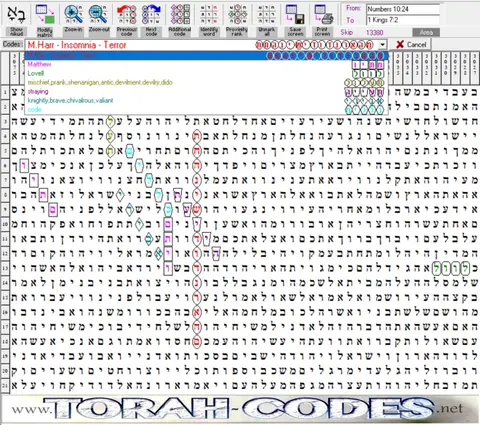Screen dimensions: 480x425
Task: Select row header 13 of the matrix
Action: coord(5,268)
